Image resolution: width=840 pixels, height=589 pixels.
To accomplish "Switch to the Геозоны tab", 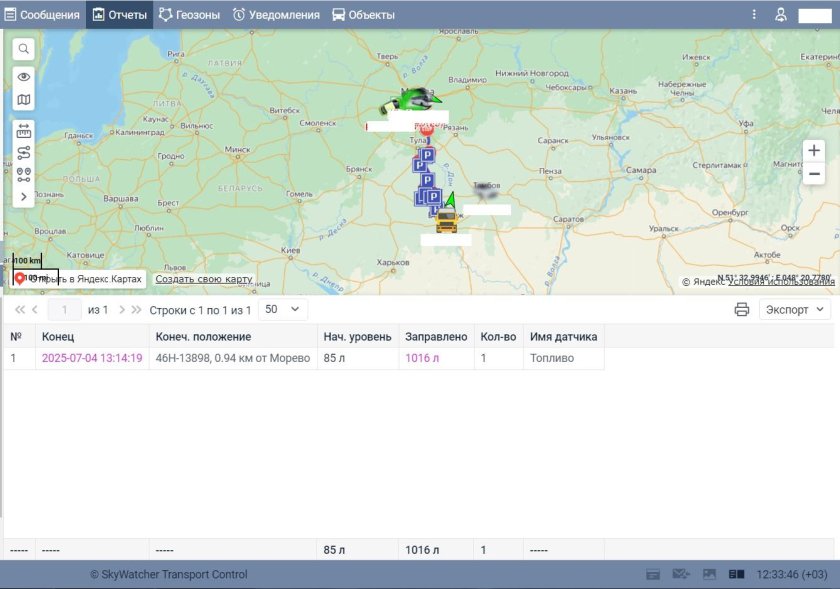I will click(189, 15).
